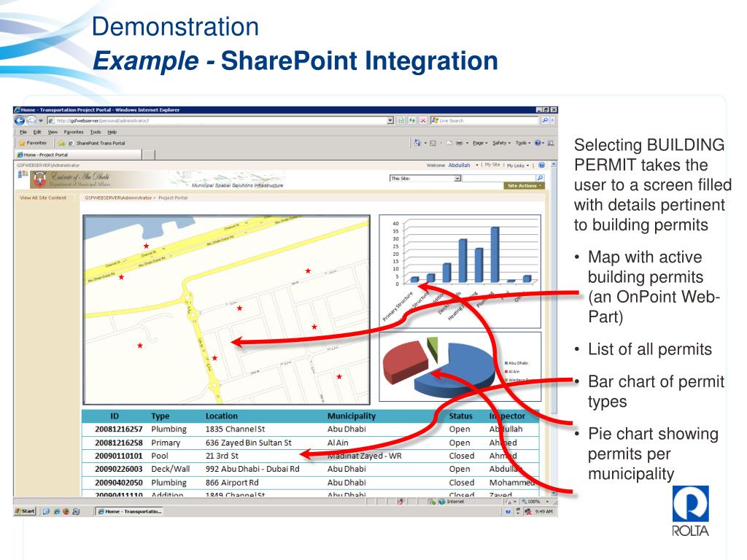Image resolution: width=747 pixels, height=560 pixels.
Task: Click the Municipality column header
Action: pos(352,416)
